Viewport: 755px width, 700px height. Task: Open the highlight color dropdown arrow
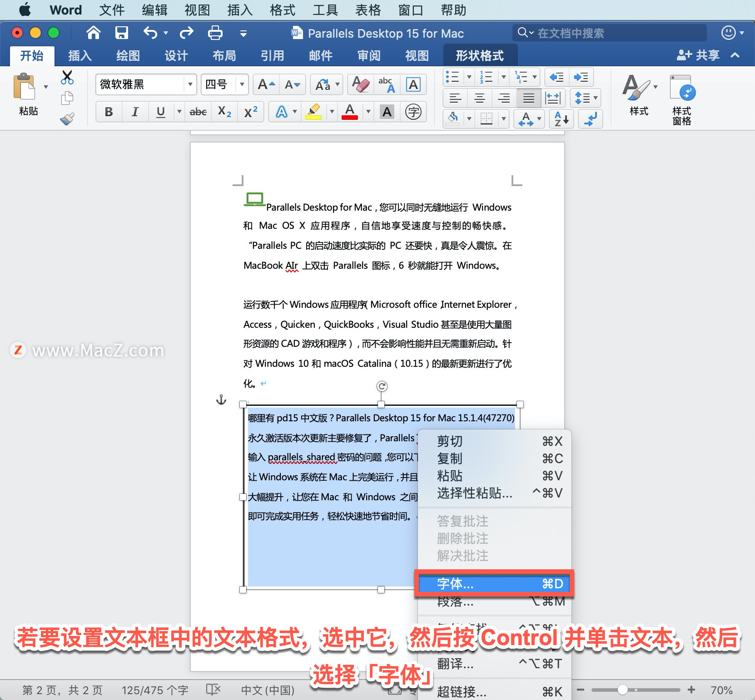(x=332, y=112)
